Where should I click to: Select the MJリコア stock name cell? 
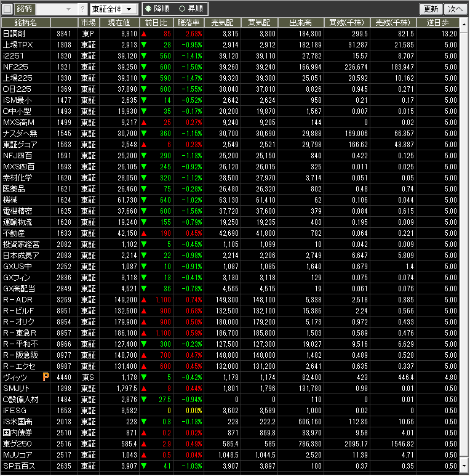click(x=26, y=455)
